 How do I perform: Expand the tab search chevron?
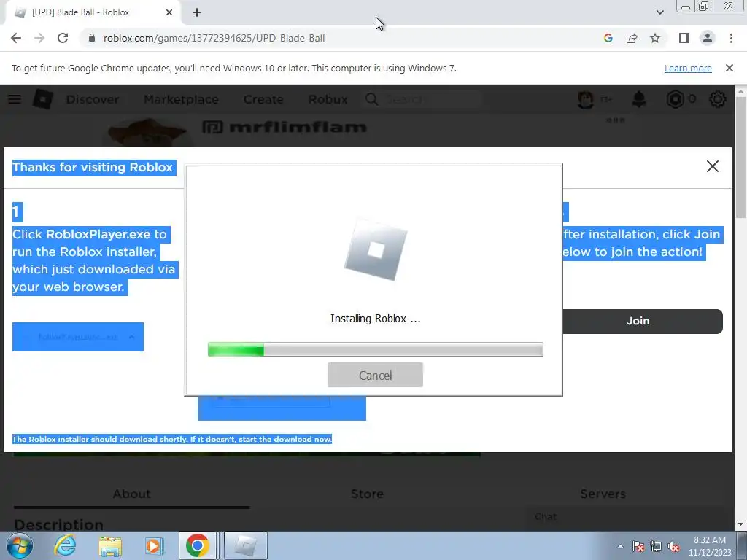click(659, 12)
